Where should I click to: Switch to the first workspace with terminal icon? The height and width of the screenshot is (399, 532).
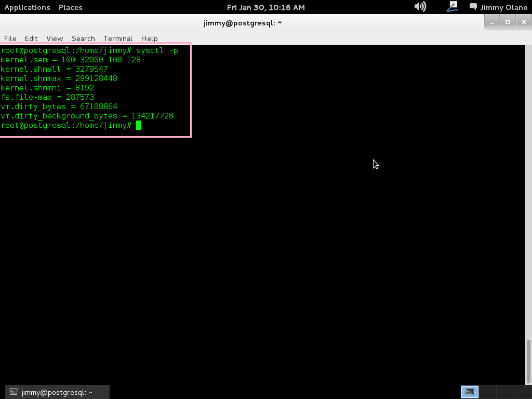click(470, 392)
